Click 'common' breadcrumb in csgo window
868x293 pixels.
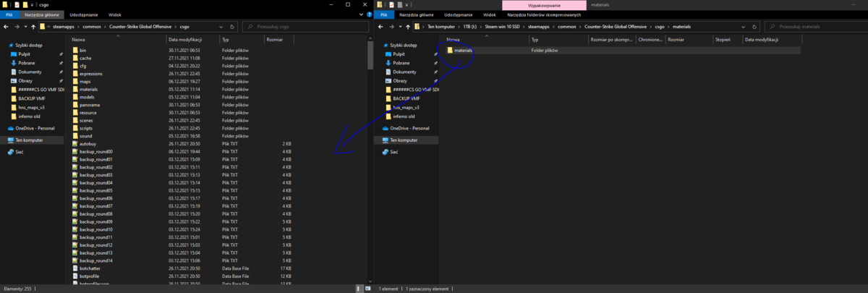pyautogui.click(x=92, y=27)
